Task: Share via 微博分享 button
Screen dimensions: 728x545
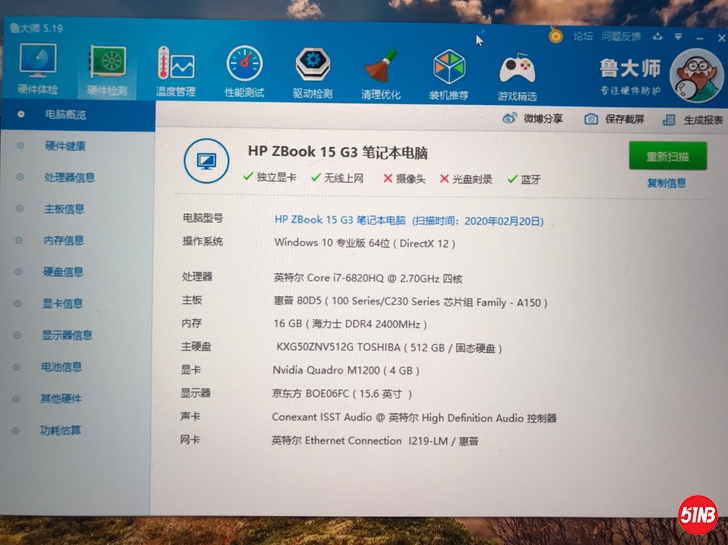Action: (533, 118)
